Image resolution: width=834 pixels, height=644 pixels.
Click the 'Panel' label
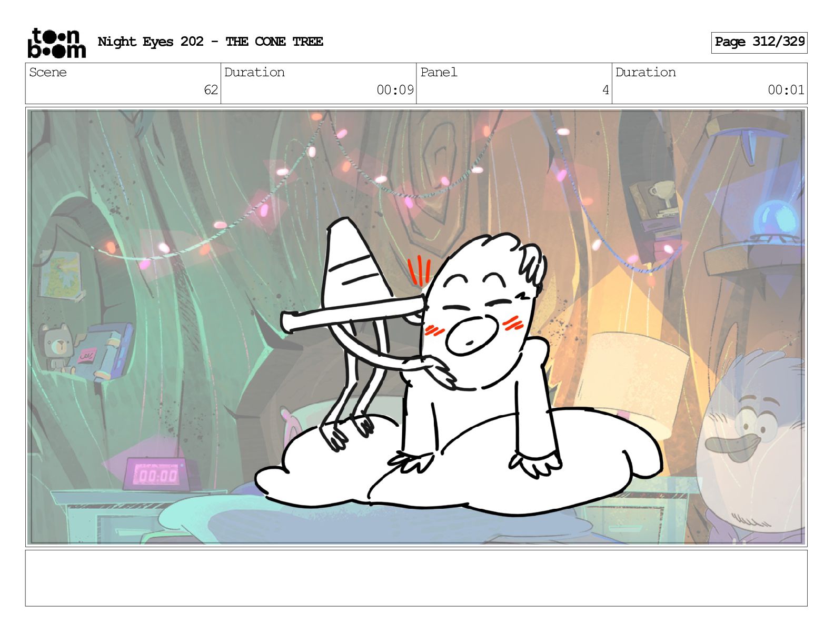pos(439,72)
